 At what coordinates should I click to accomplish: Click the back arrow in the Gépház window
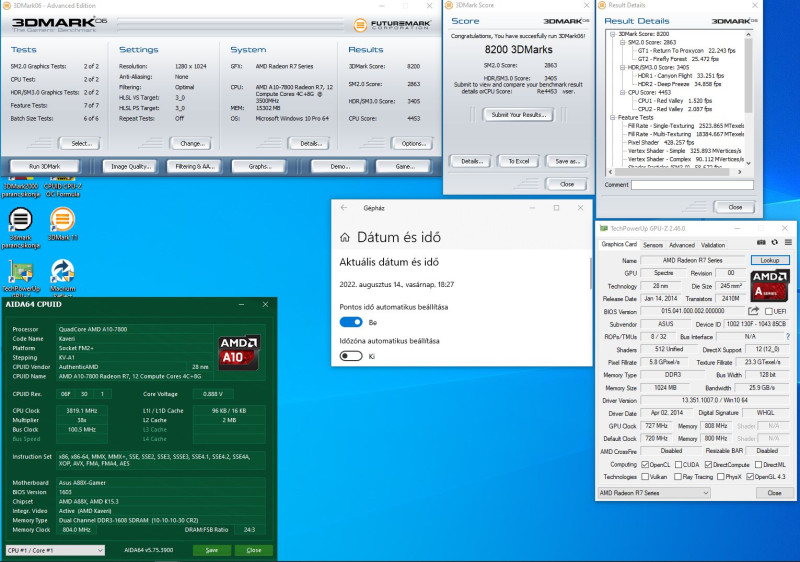344,208
